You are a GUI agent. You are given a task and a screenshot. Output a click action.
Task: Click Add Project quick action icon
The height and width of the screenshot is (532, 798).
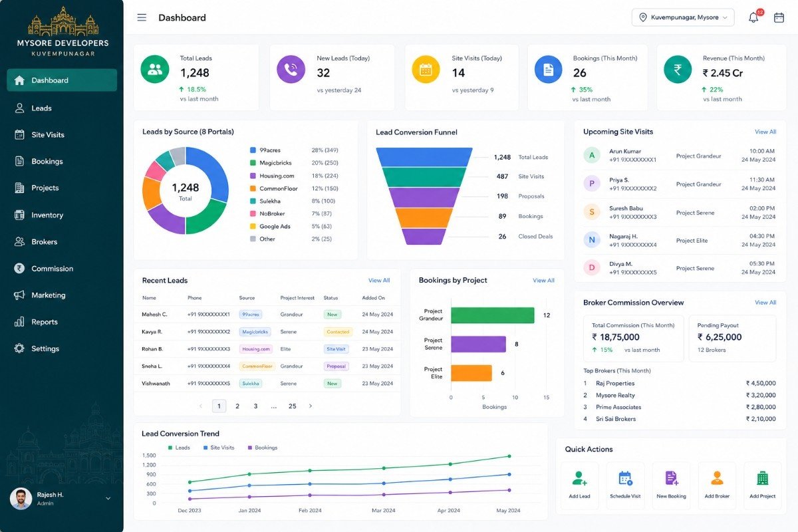tap(763, 478)
